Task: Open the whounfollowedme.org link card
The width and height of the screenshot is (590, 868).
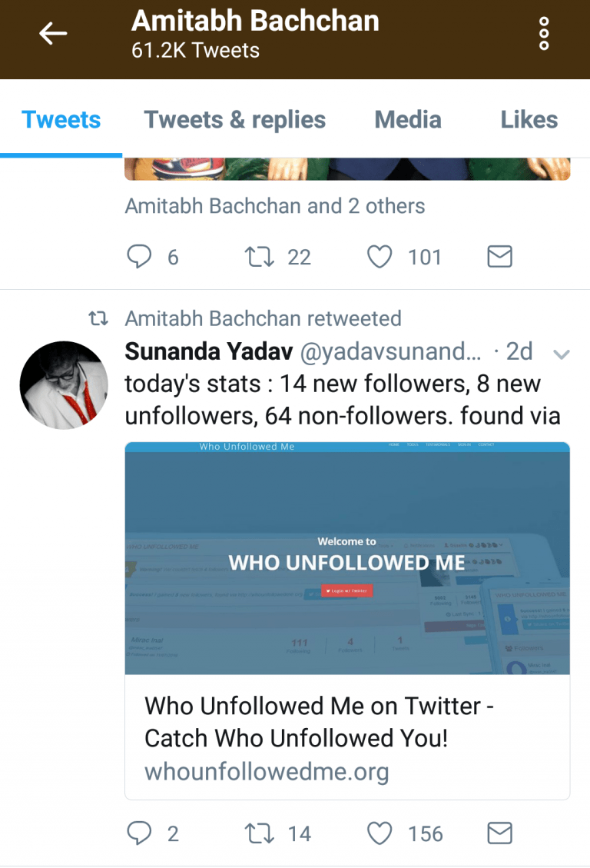Action: tap(346, 738)
